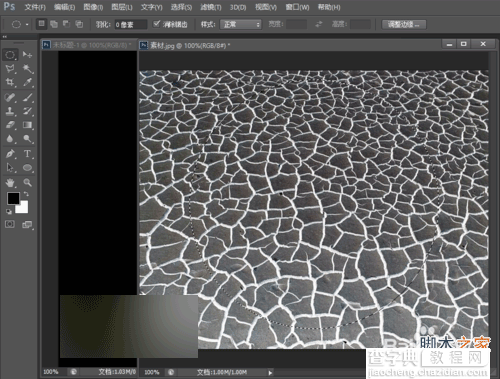Click status icon beside 未标题-1 zoom percentage
Image resolution: width=500 pixels, height=379 pixels.
[74, 371]
